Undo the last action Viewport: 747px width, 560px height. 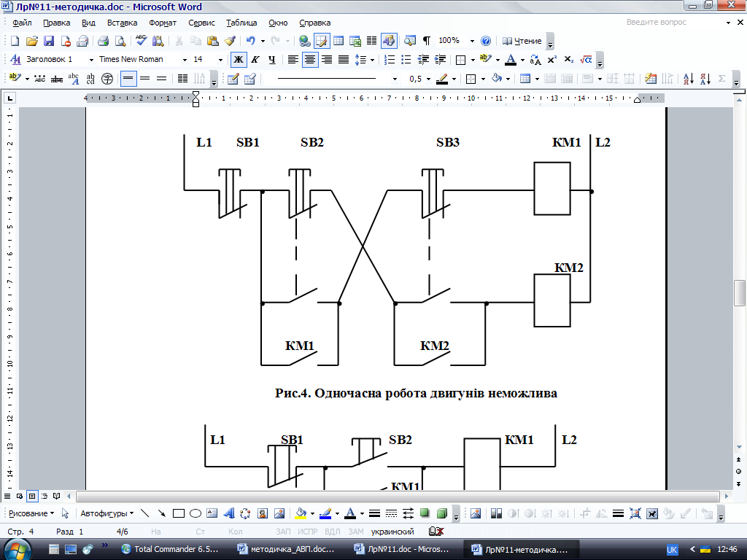coord(251,41)
